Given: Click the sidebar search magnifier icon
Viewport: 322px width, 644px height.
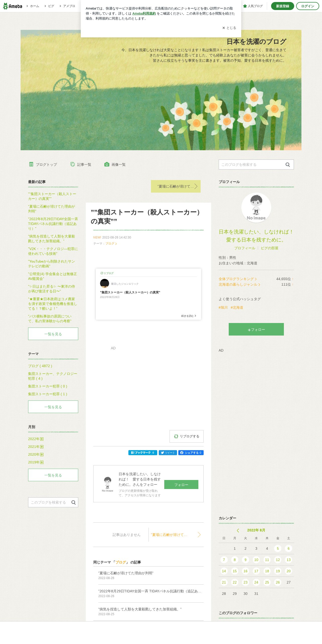Looking at the screenshot, I should point(73,502).
